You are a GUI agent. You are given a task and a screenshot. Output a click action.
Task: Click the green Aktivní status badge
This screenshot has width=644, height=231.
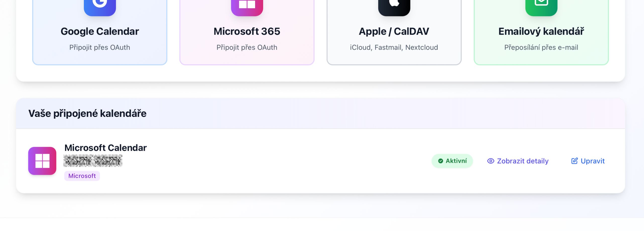(x=452, y=161)
